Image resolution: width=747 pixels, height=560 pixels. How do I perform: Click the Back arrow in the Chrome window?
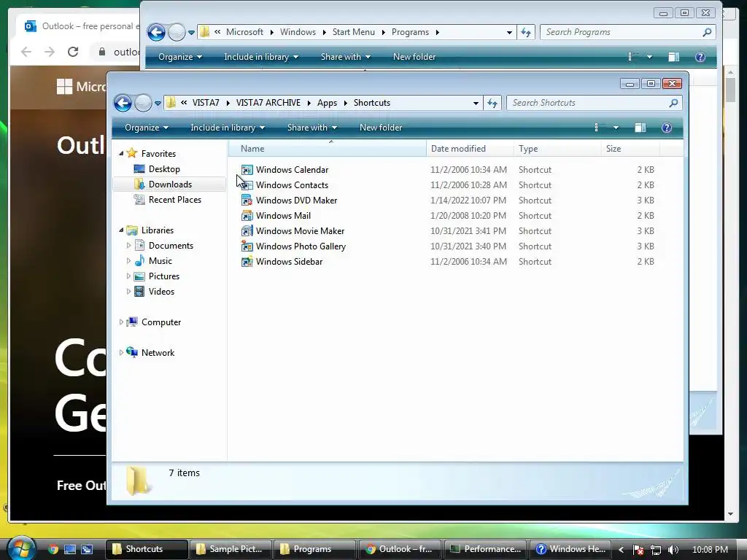click(26, 52)
